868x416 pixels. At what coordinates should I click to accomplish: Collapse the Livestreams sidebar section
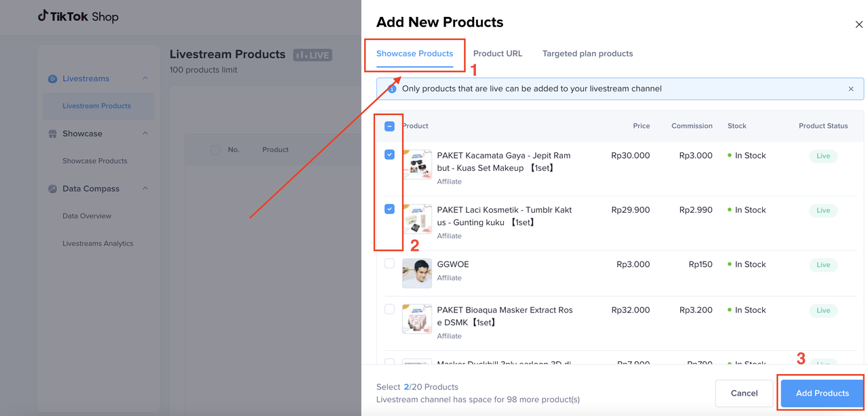[143, 79]
